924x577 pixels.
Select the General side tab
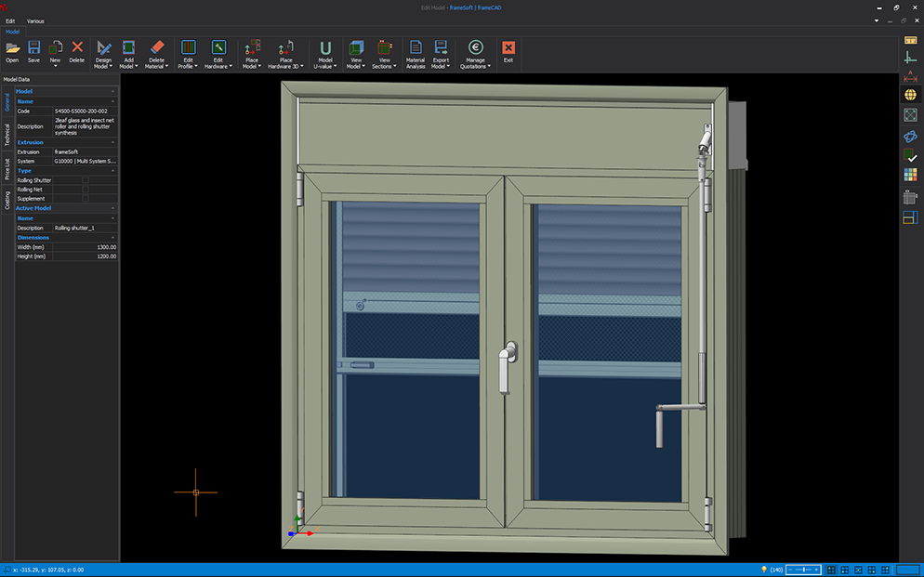click(7, 102)
